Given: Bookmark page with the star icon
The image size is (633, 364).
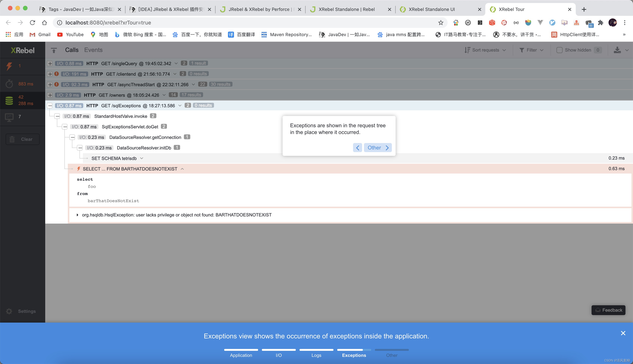Looking at the screenshot, I should tap(441, 23).
